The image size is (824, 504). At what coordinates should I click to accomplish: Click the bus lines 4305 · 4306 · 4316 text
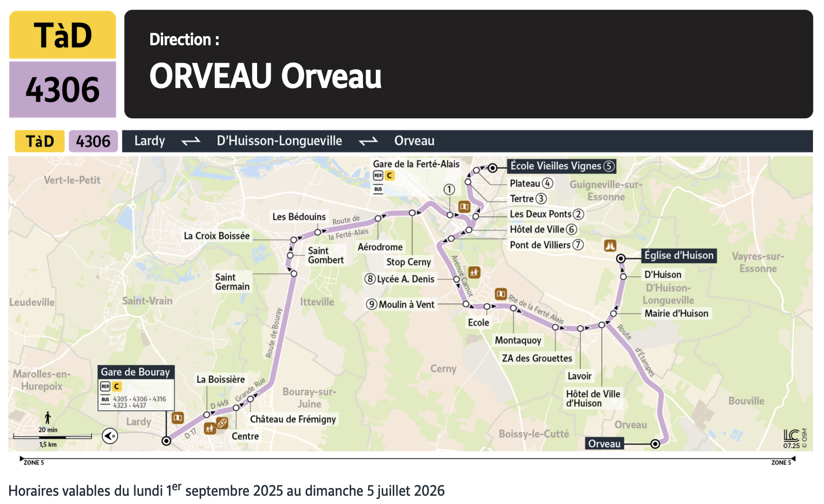[140, 399]
